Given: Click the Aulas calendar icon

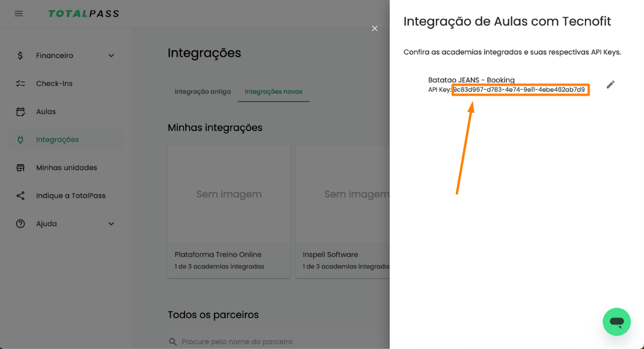Looking at the screenshot, I should (x=20, y=112).
